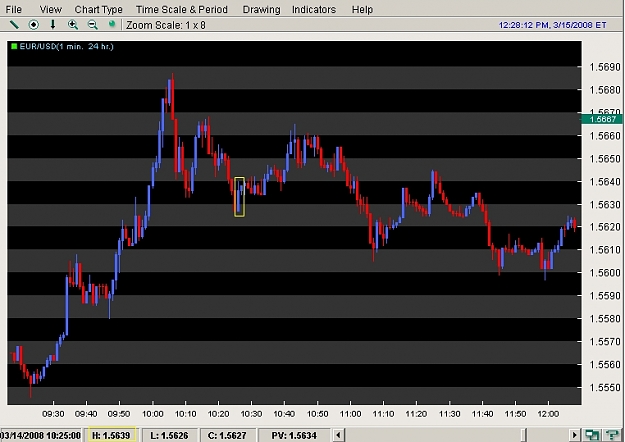Click the 1.5620 price axis label
The height and width of the screenshot is (442, 625).
point(605,227)
